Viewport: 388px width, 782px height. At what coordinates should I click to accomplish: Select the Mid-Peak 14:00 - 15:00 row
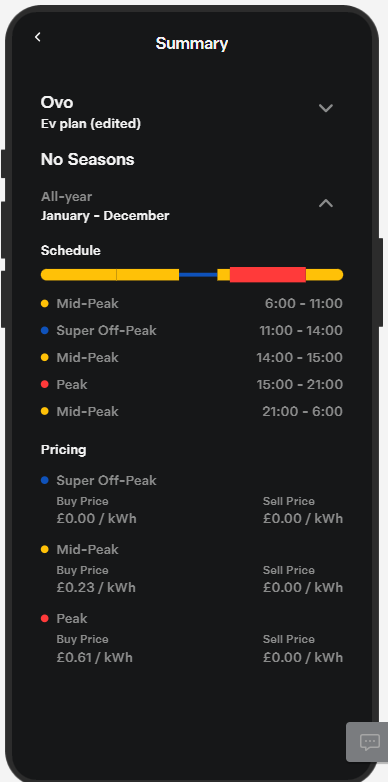coord(192,357)
